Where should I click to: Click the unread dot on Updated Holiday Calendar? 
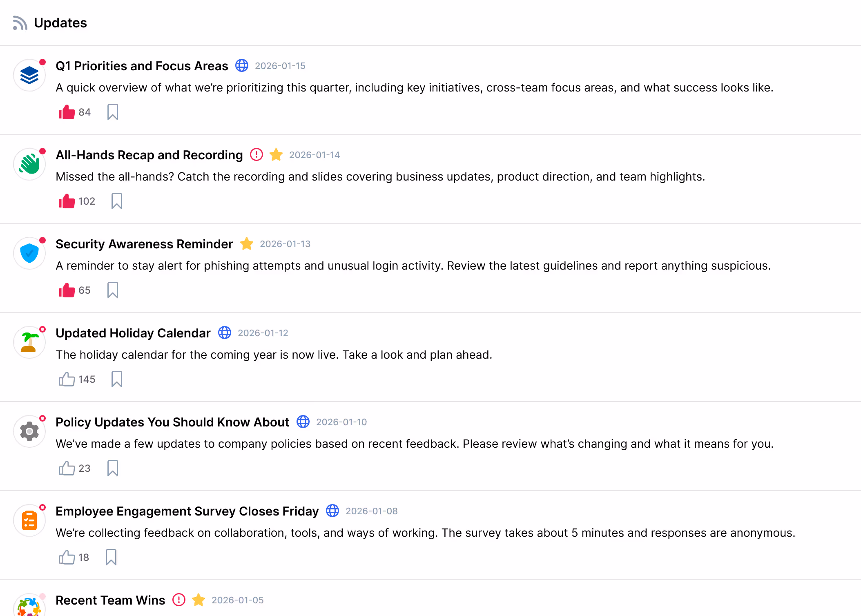pos(42,328)
